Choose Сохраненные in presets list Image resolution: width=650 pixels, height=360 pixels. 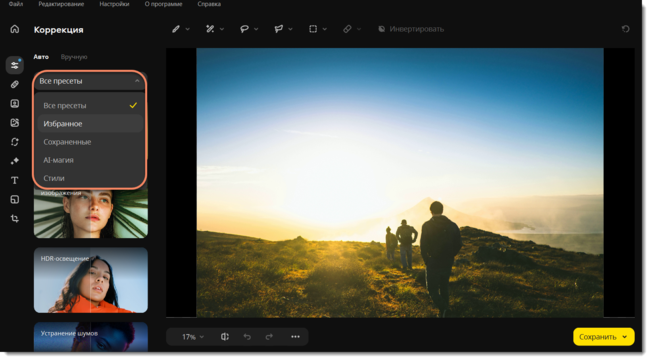[90, 142]
